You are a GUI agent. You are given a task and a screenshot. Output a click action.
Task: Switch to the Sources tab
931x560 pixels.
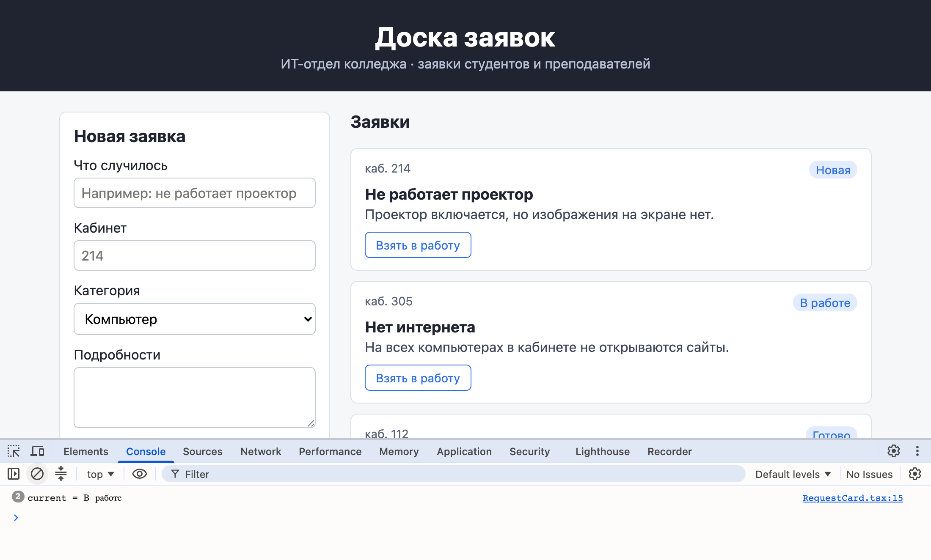pyautogui.click(x=202, y=451)
